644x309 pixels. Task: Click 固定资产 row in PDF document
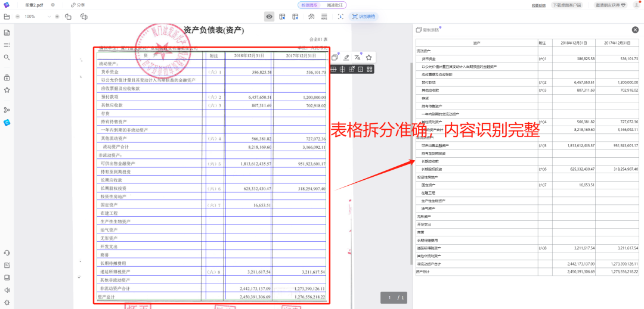click(x=212, y=205)
